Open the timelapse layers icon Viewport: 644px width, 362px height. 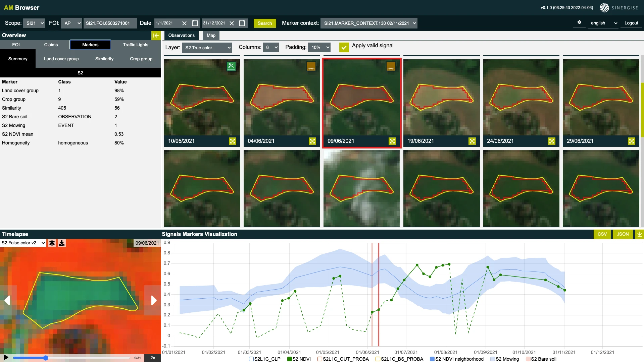coord(52,243)
